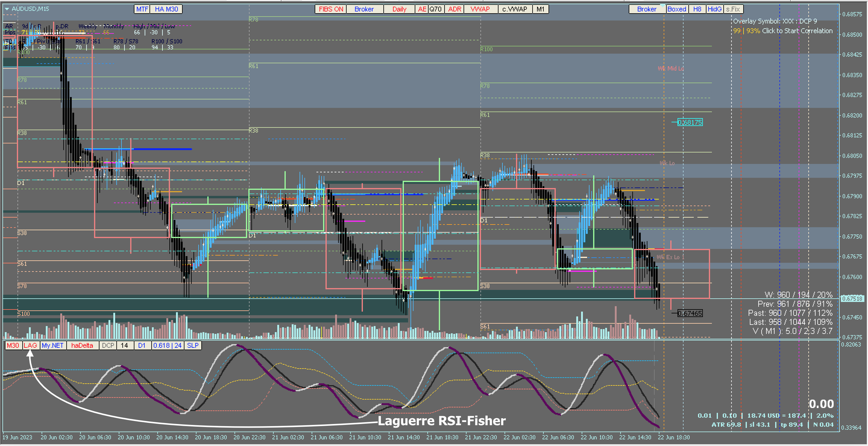Image resolution: width=868 pixels, height=446 pixels.
Task: Click the red Daily button
Action: [399, 9]
